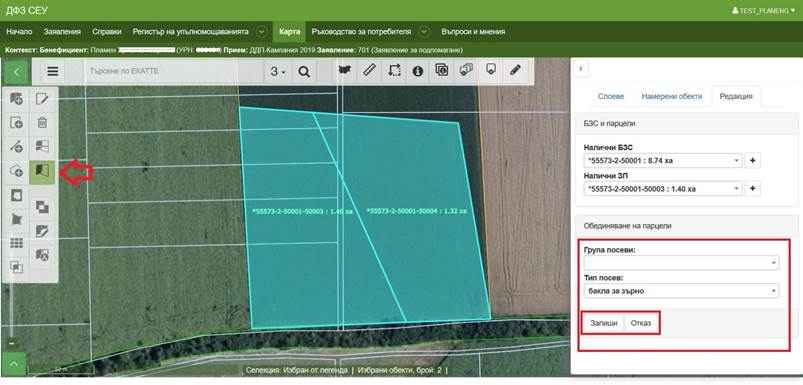The image size is (803, 385).
Task: Switch to the Намерени обекти tab
Action: click(x=671, y=96)
